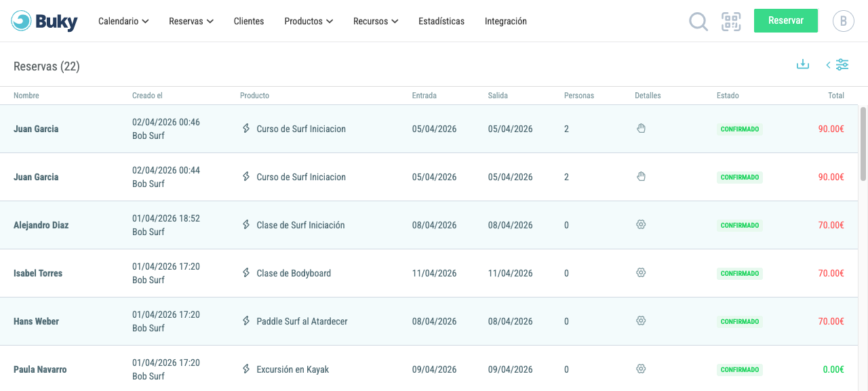Click bolt icon beside Curso de Surf 00:46 row
The image size is (868, 391).
coord(246,128)
